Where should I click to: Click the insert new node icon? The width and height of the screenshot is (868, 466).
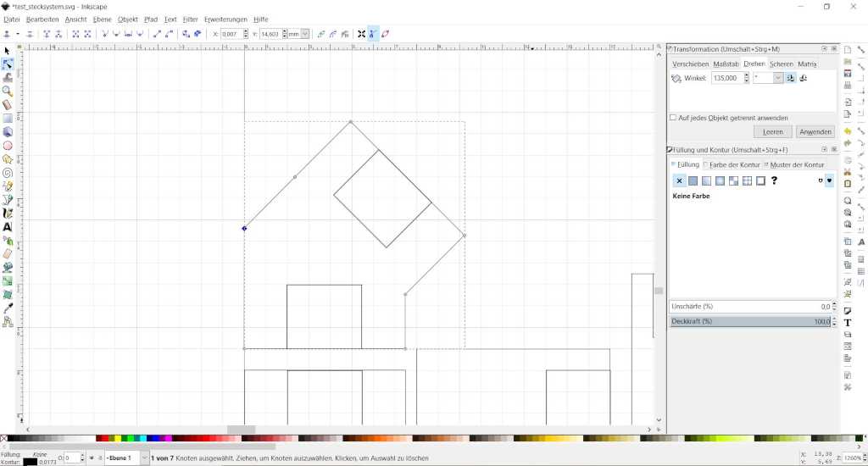(x=7, y=34)
